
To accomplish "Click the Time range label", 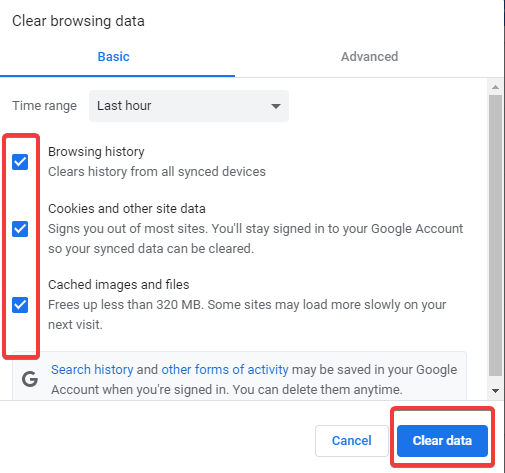I will click(x=45, y=106).
